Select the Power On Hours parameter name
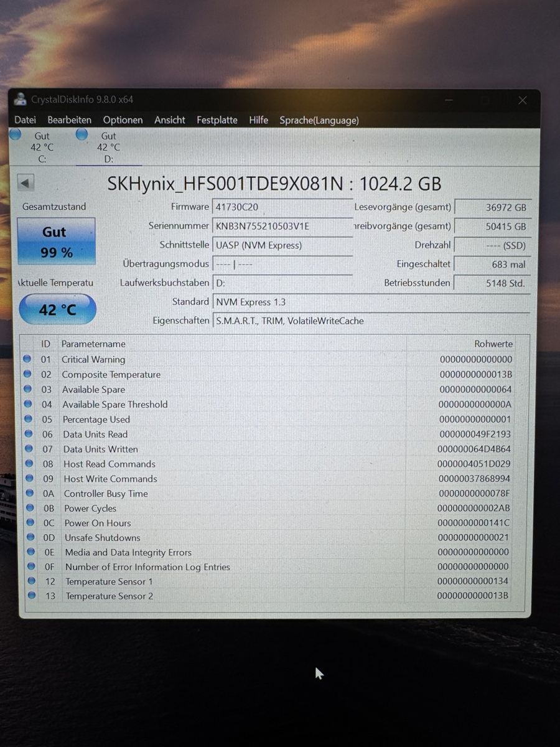 [x=98, y=523]
